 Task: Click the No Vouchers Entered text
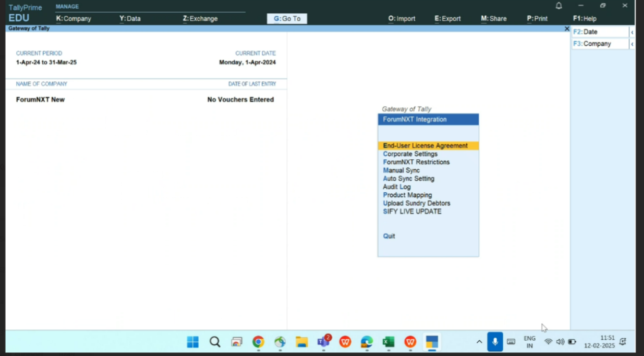[240, 100]
